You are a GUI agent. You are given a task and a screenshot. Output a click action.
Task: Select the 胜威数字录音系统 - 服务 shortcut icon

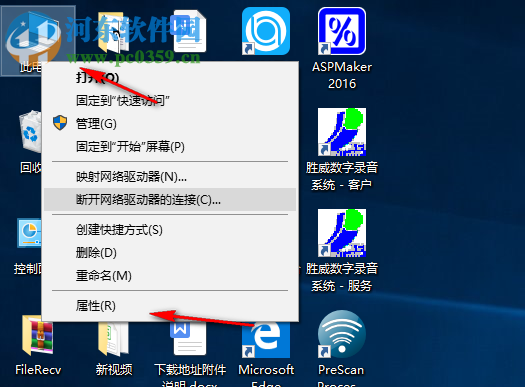click(342, 233)
